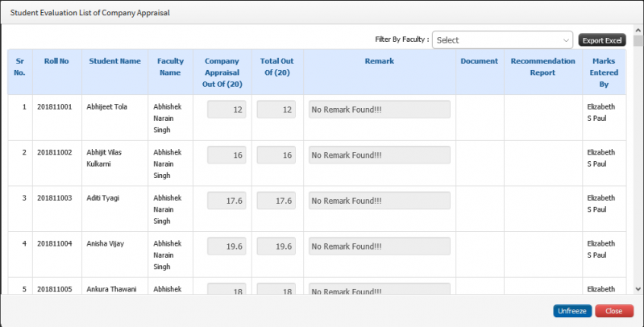Click the Unfreeze button
The height and width of the screenshot is (327, 644).
(572, 311)
